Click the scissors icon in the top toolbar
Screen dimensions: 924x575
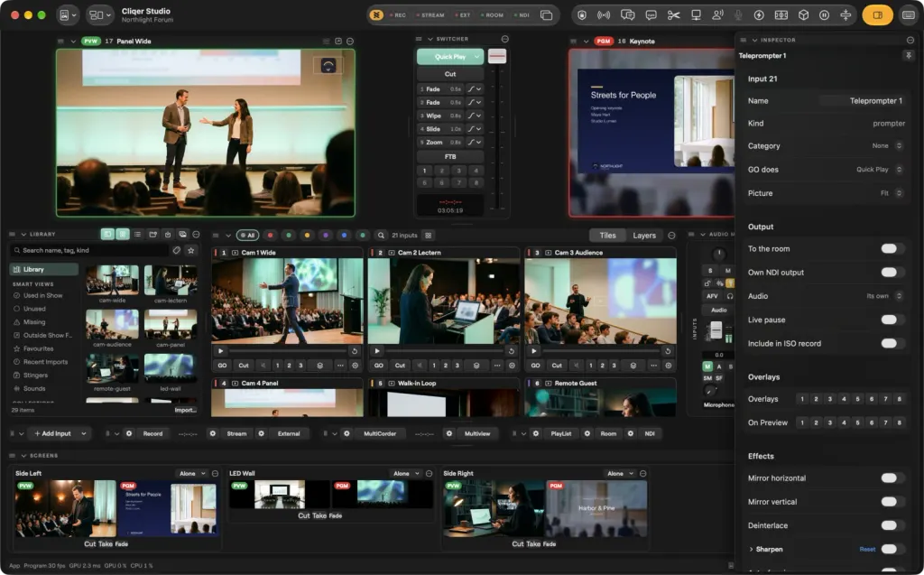click(673, 15)
